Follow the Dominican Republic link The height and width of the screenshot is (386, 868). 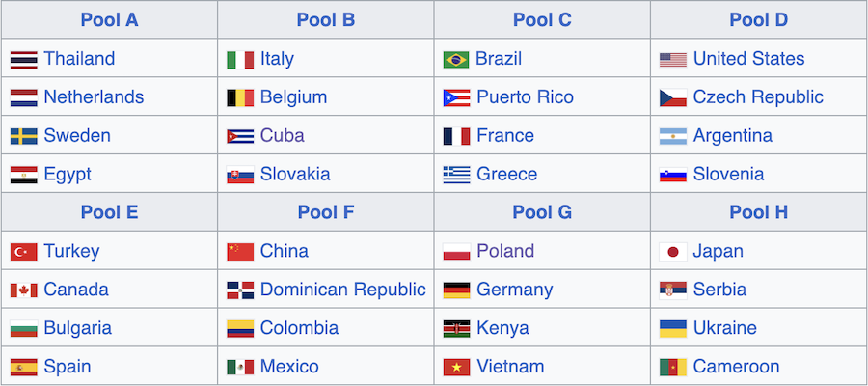pyautogui.click(x=342, y=289)
